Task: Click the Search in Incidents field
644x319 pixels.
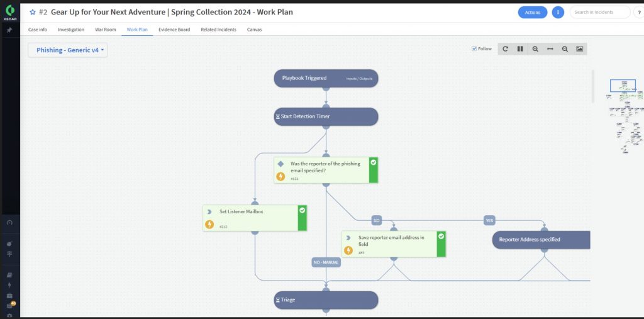Action: tap(599, 13)
